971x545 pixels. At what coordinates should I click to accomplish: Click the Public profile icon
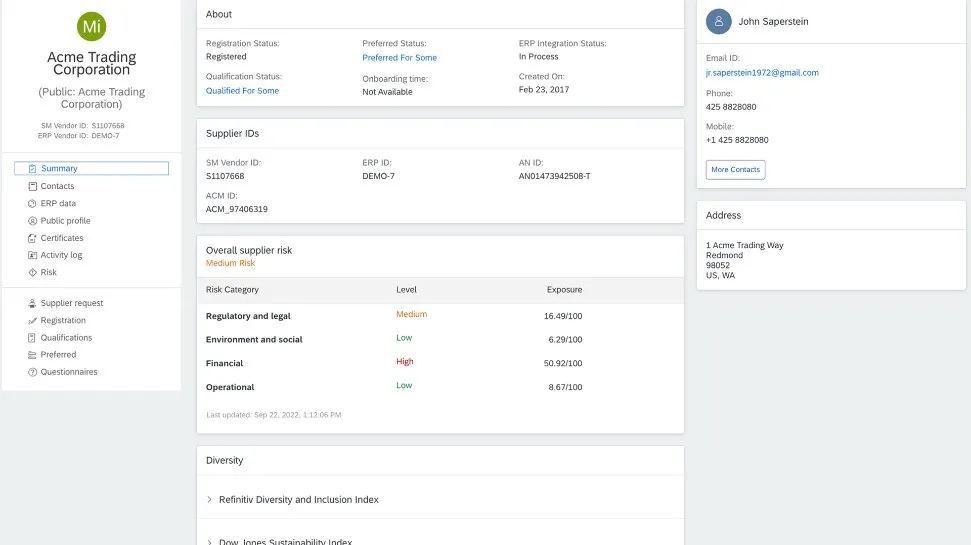(x=32, y=221)
